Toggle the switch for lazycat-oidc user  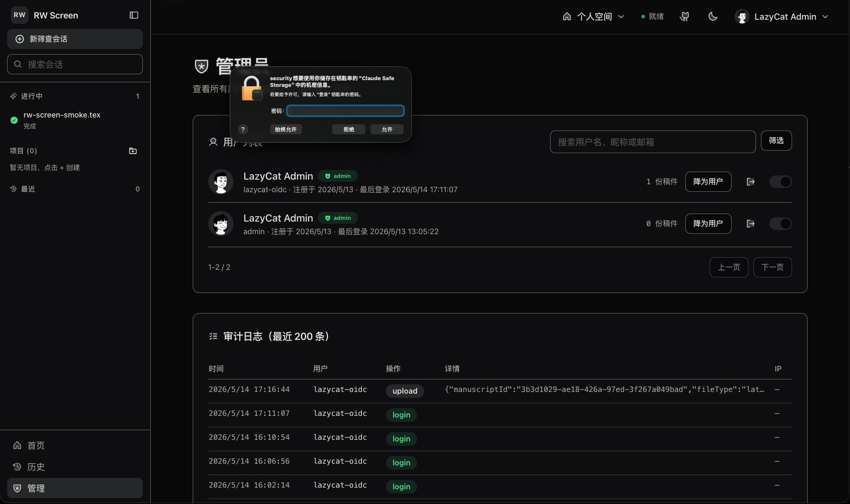[780, 182]
